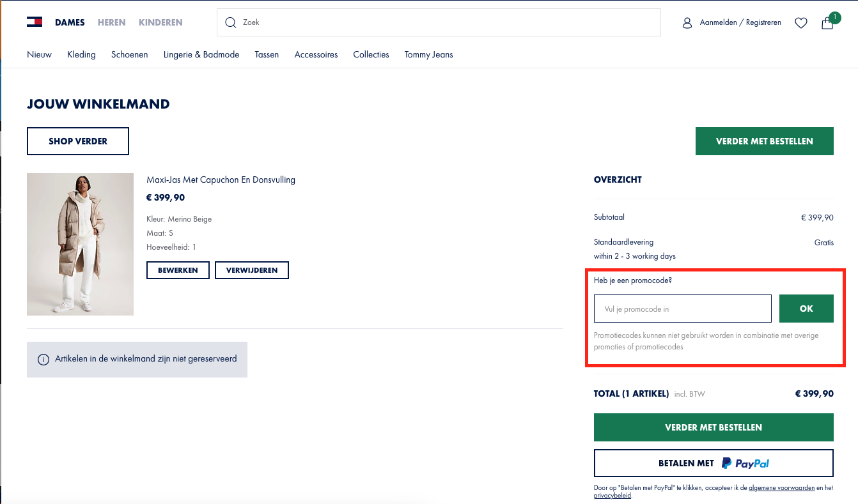Open the Kleding menu
The image size is (858, 504).
[x=81, y=55]
